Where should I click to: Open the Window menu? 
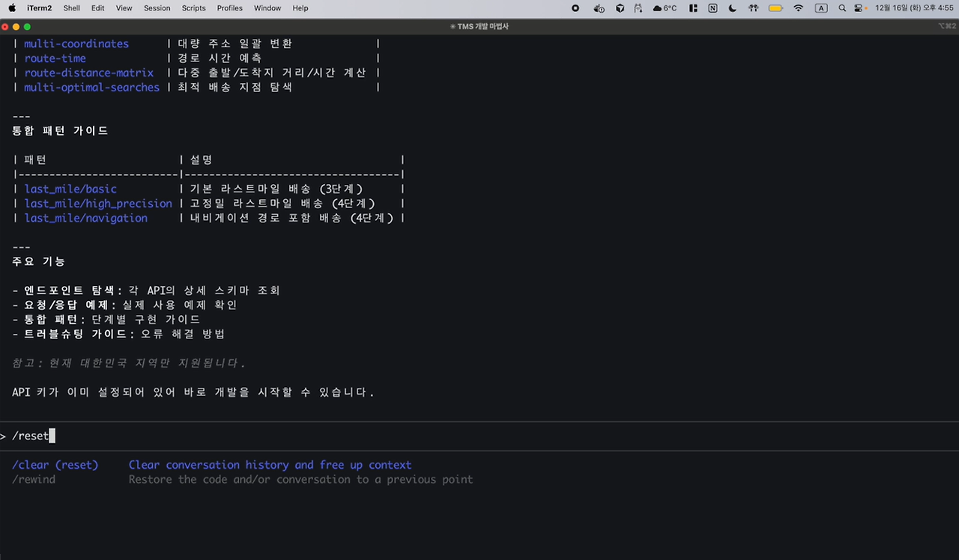click(267, 8)
